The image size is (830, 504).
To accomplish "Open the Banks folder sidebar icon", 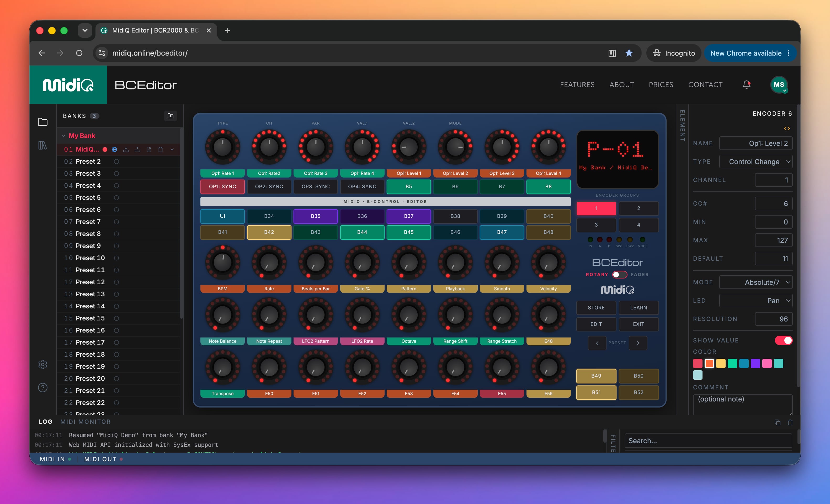I will coord(42,122).
